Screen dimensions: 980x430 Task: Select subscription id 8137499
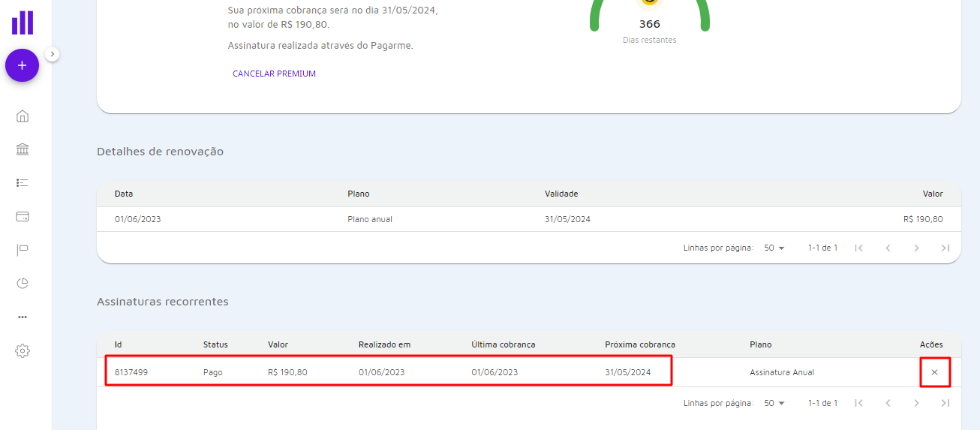pyautogui.click(x=131, y=372)
